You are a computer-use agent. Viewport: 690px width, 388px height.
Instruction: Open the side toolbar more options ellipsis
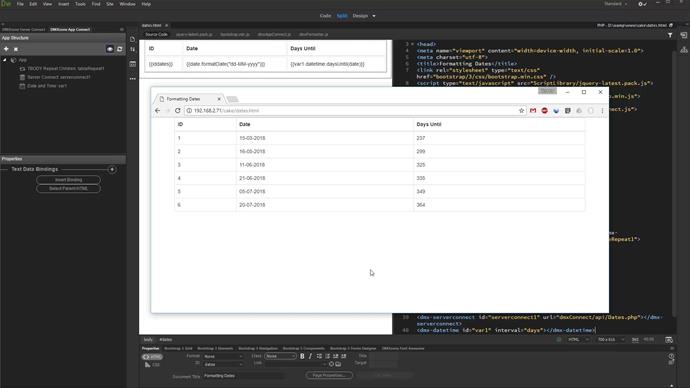pos(132,79)
